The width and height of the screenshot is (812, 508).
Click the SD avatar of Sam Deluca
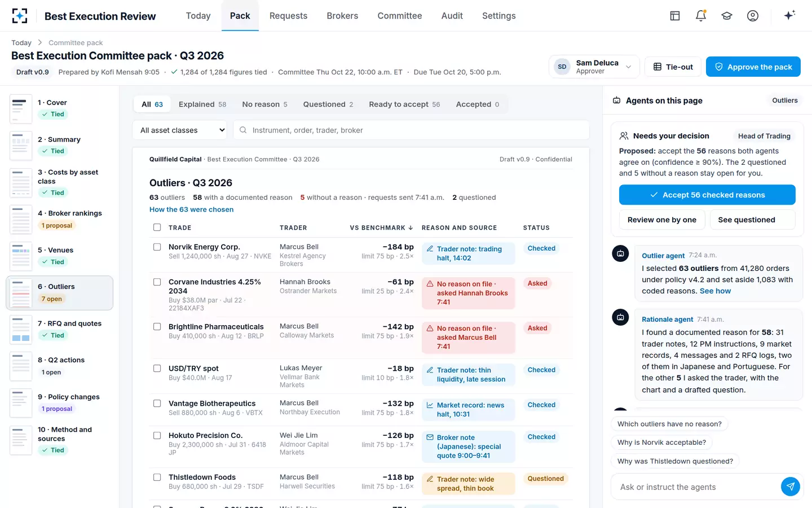[562, 67]
